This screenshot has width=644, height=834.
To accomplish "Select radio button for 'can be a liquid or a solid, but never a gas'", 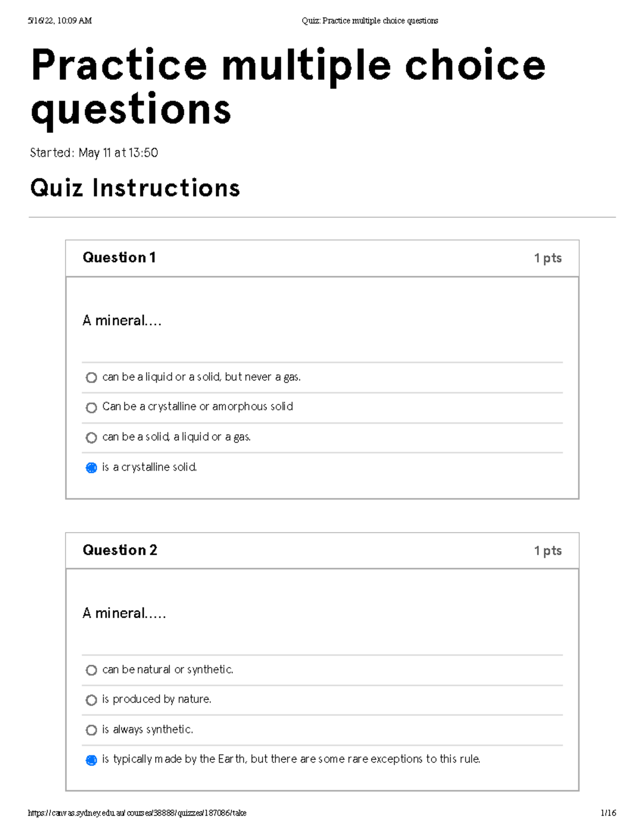I will click(91, 379).
